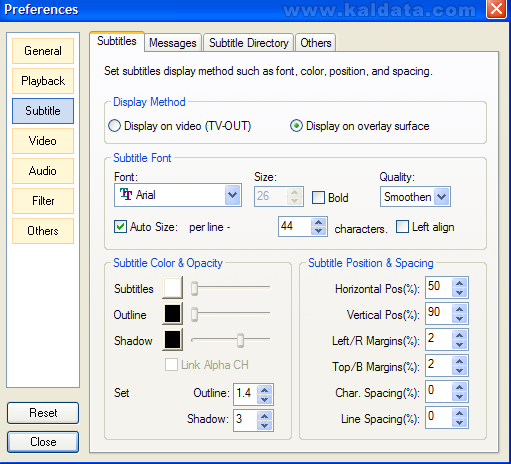Toggle the Auto Size checkbox
Image resolution: width=511 pixels, height=464 pixels.
120,227
